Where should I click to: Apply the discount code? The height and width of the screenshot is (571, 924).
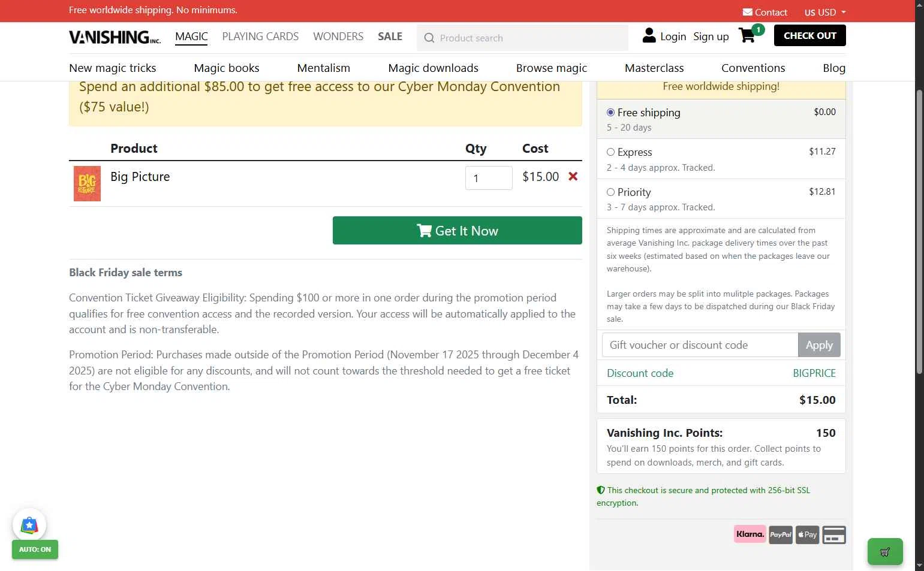[819, 345]
